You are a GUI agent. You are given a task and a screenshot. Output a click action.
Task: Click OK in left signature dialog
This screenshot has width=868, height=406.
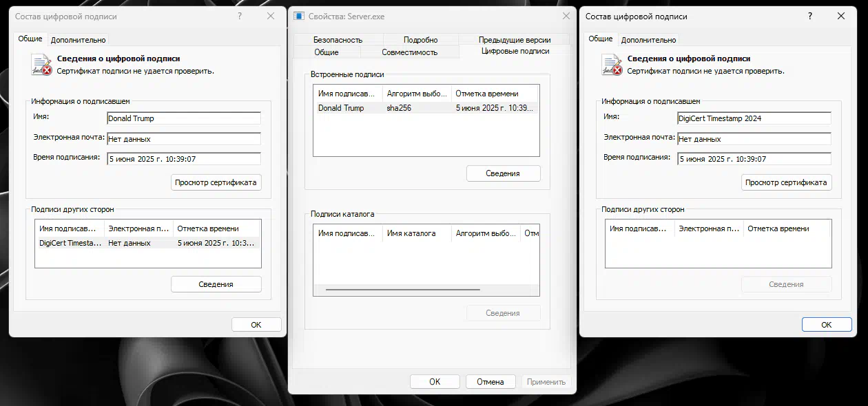[x=256, y=325]
